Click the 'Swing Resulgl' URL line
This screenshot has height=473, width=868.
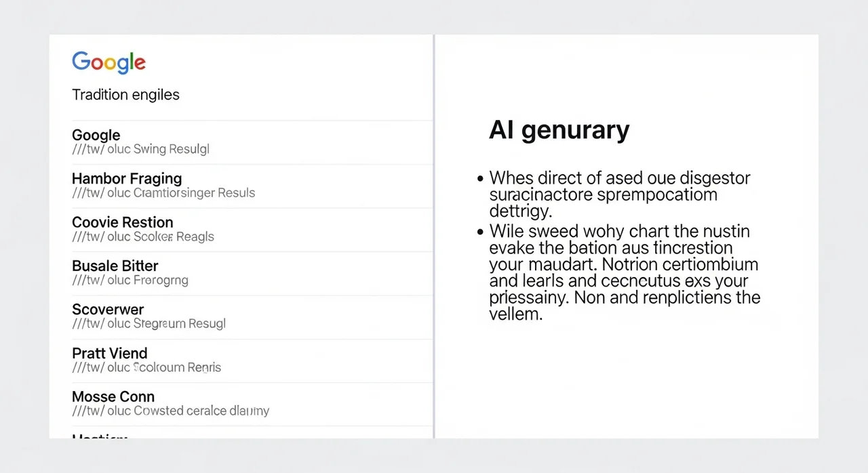[141, 149]
